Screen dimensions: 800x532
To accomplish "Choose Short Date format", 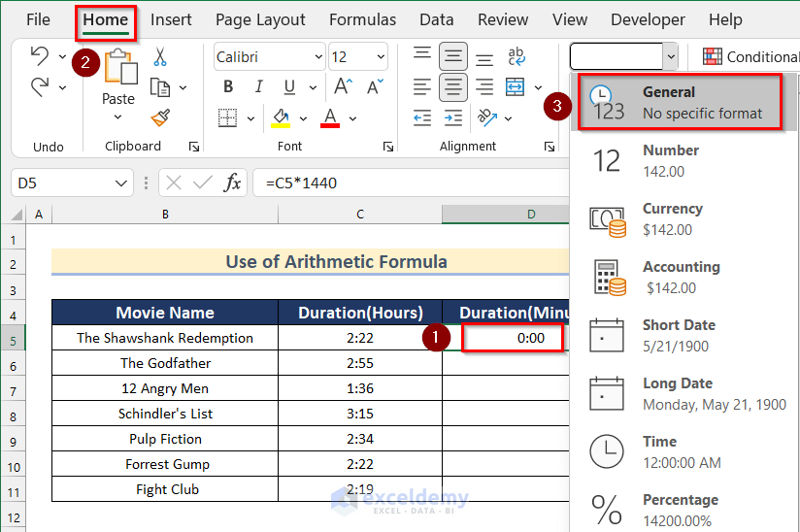I will tap(683, 335).
